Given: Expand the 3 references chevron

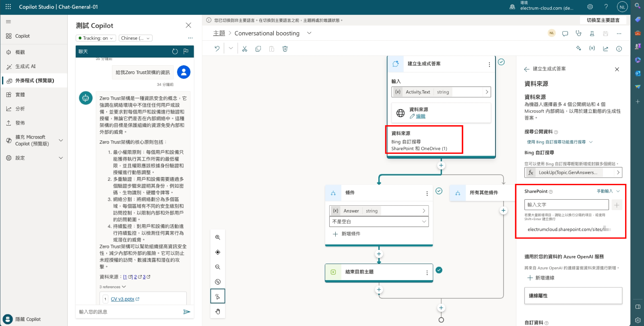Looking at the screenshot, I should pos(124,287).
